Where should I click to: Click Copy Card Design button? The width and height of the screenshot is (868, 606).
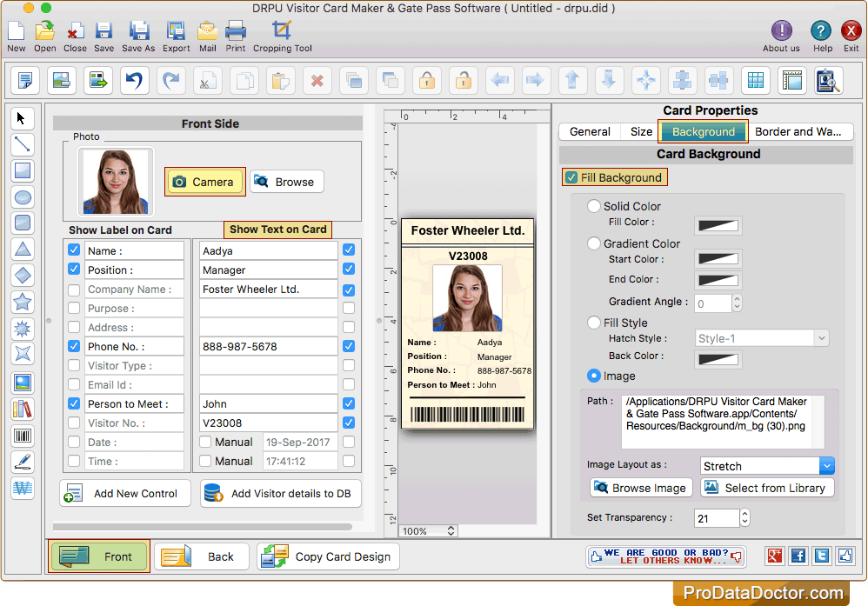tap(328, 556)
